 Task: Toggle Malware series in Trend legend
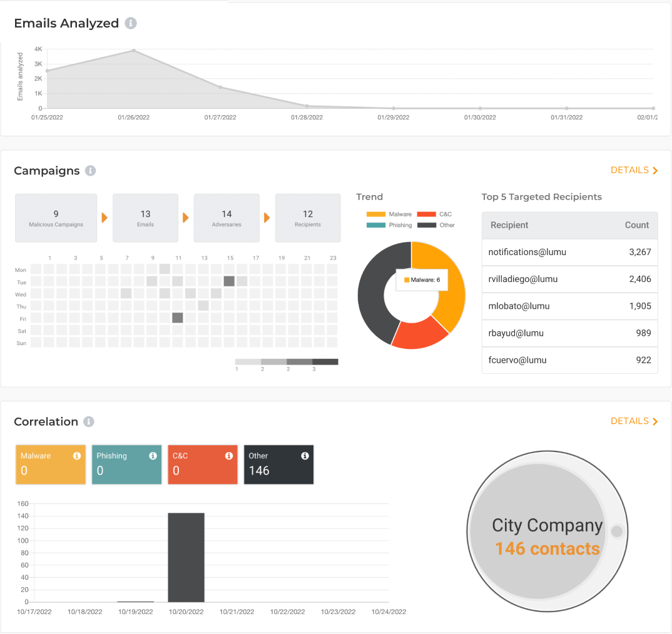(x=389, y=214)
